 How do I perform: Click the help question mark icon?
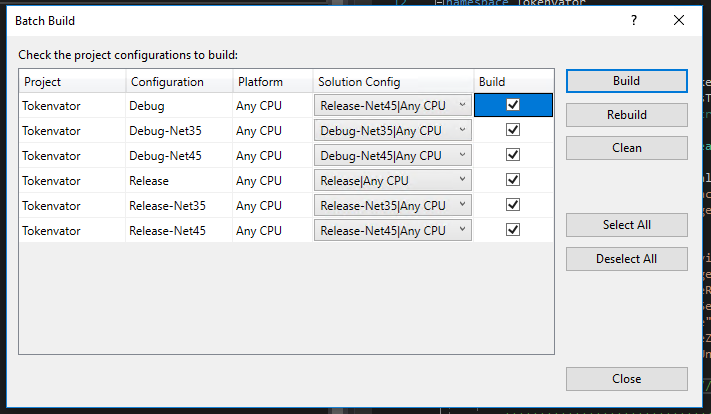[x=633, y=20]
